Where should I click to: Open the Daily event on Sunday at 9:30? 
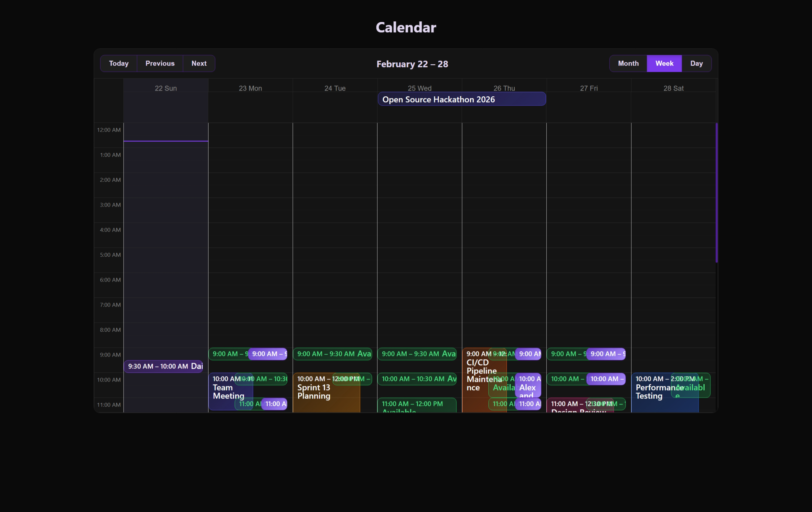(x=164, y=366)
